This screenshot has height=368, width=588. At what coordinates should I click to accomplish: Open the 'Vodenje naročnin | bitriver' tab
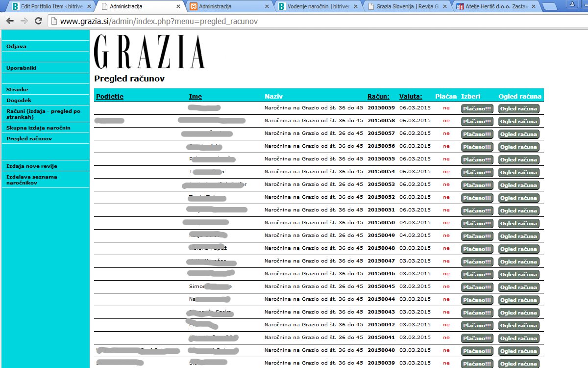tap(318, 7)
